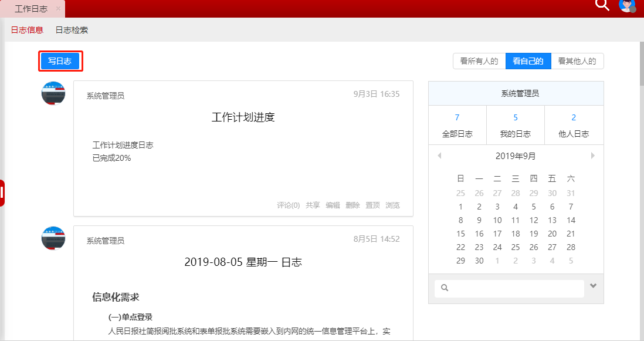
Task: Select the 看所有人的 view option
Action: coord(479,61)
